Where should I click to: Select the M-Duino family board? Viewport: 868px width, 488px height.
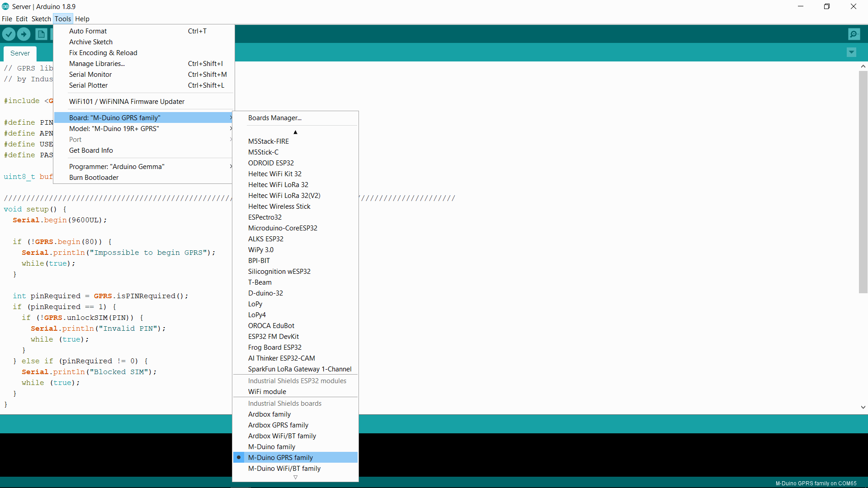coord(296,446)
